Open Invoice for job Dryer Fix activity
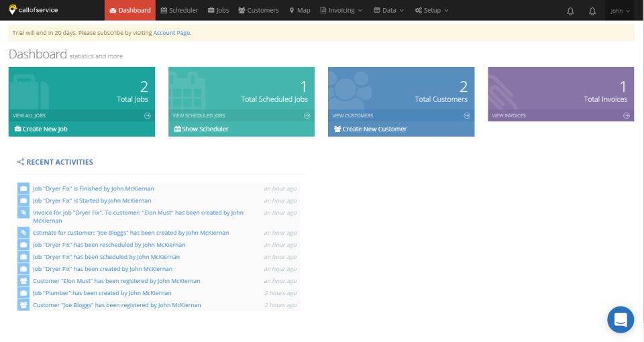 (138, 217)
